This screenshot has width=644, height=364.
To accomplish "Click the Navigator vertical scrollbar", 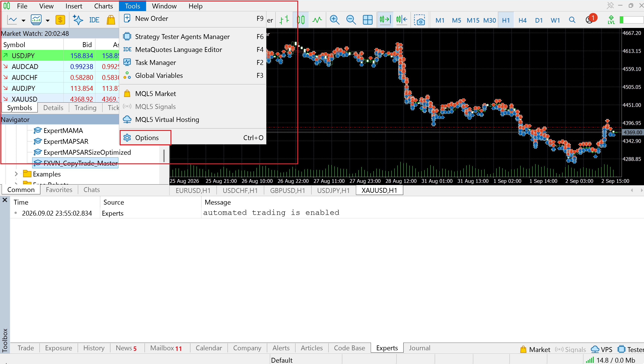I will [x=164, y=156].
